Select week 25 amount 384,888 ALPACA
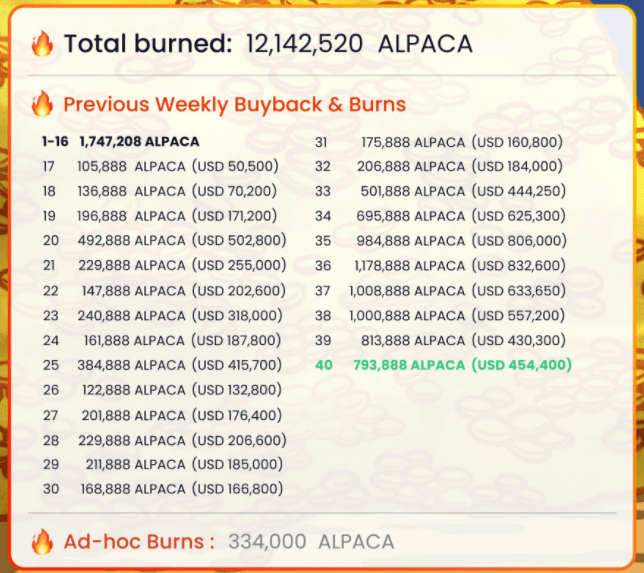 pos(131,365)
